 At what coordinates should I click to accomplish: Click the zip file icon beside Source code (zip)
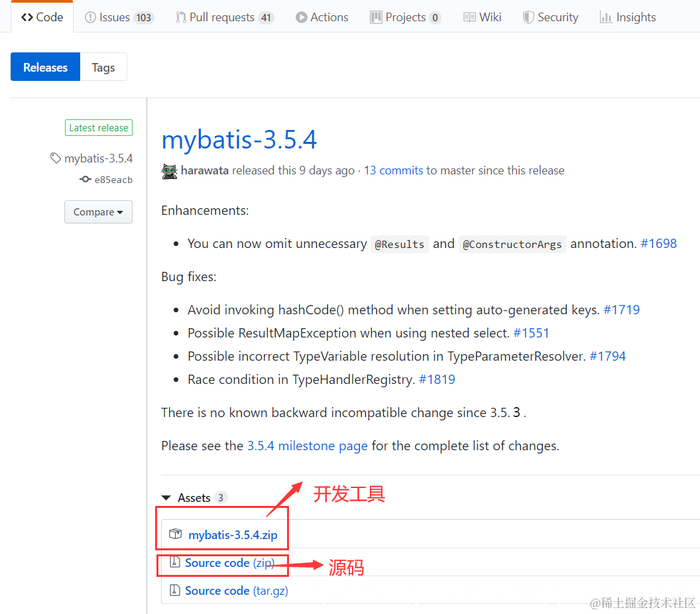click(x=174, y=562)
